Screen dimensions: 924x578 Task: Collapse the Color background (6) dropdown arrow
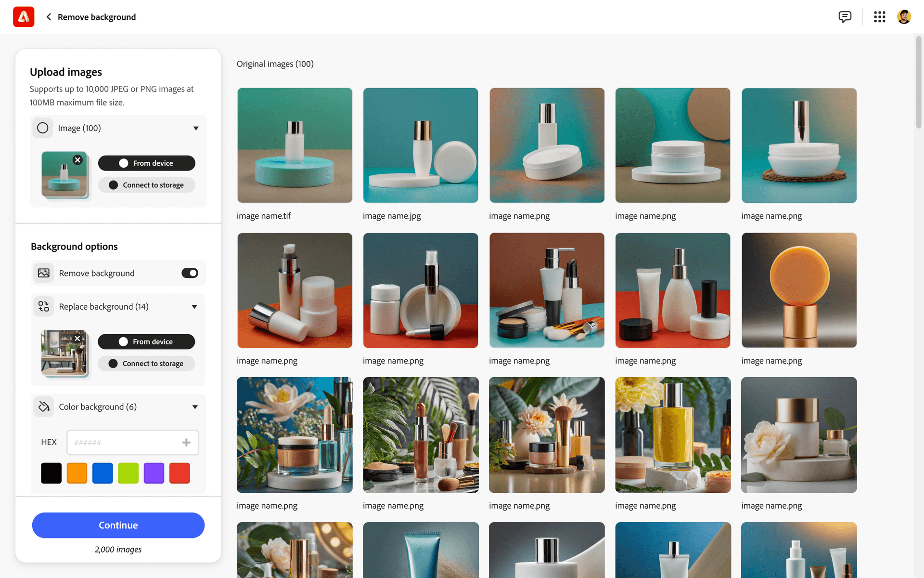(x=195, y=407)
